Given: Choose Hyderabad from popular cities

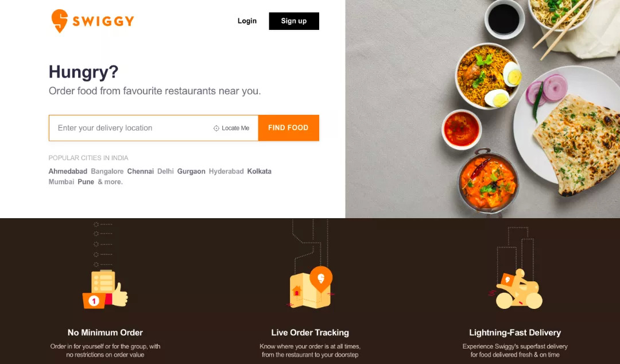Looking at the screenshot, I should pos(226,171).
